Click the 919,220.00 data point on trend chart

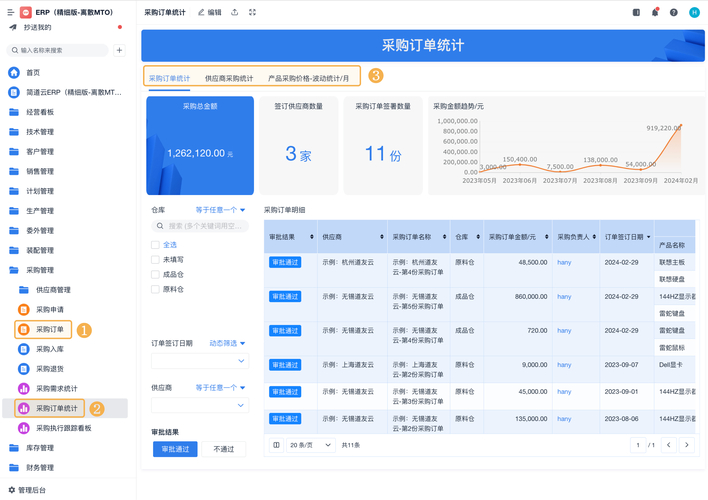pos(681,125)
